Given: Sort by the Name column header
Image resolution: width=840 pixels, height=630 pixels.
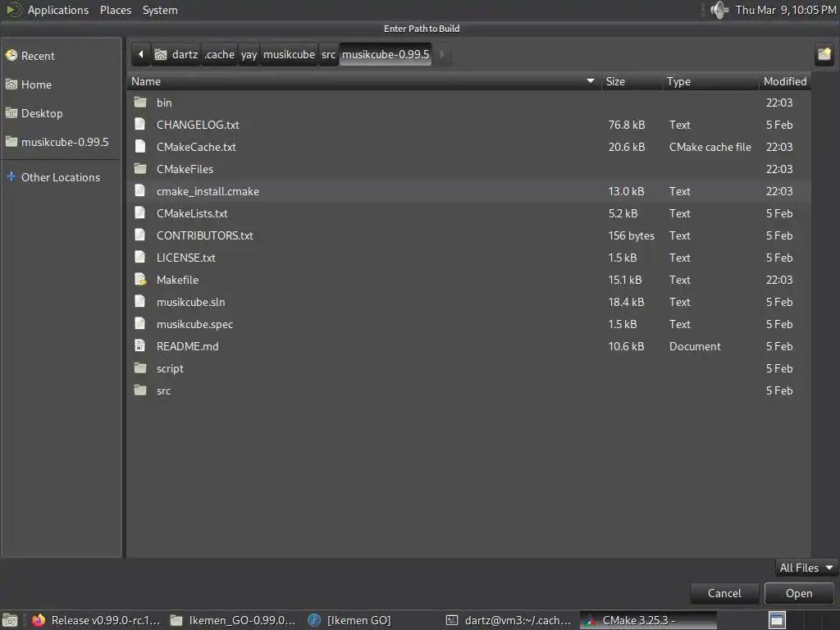Looking at the screenshot, I should pyautogui.click(x=364, y=81).
